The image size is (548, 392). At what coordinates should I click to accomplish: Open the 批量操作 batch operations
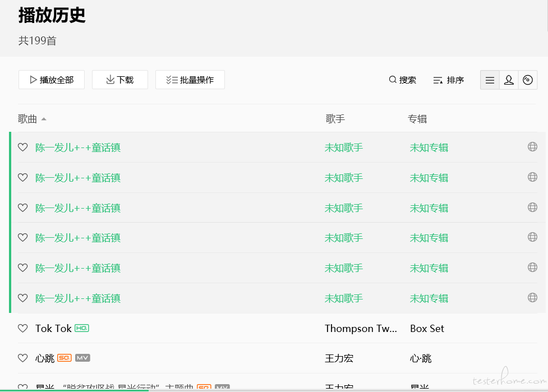point(190,80)
